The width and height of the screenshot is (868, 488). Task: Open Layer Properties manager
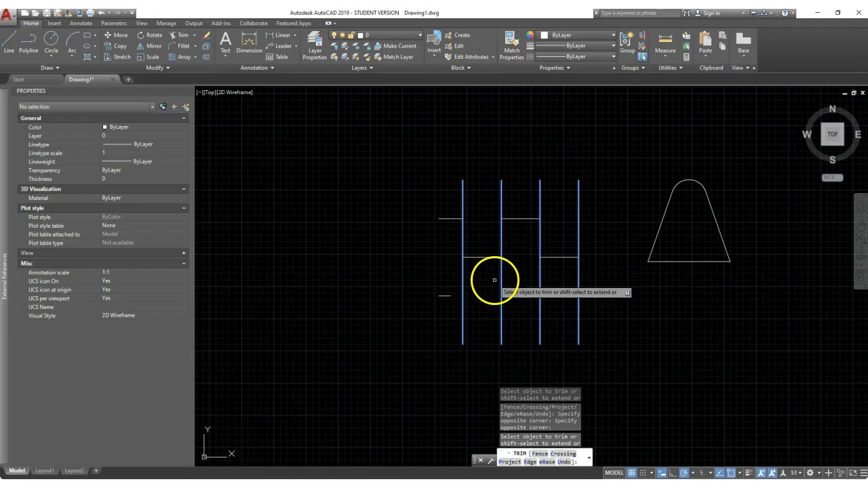(x=315, y=45)
